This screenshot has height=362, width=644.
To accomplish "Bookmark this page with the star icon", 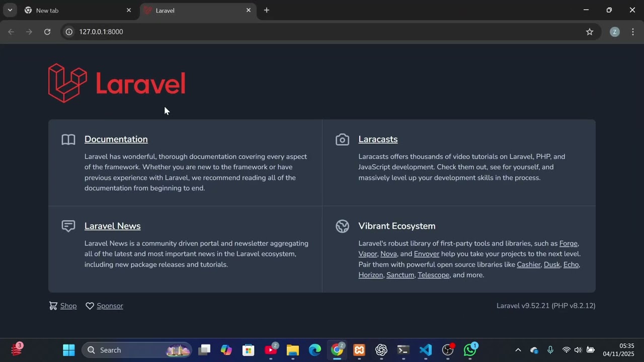I will [x=590, y=32].
